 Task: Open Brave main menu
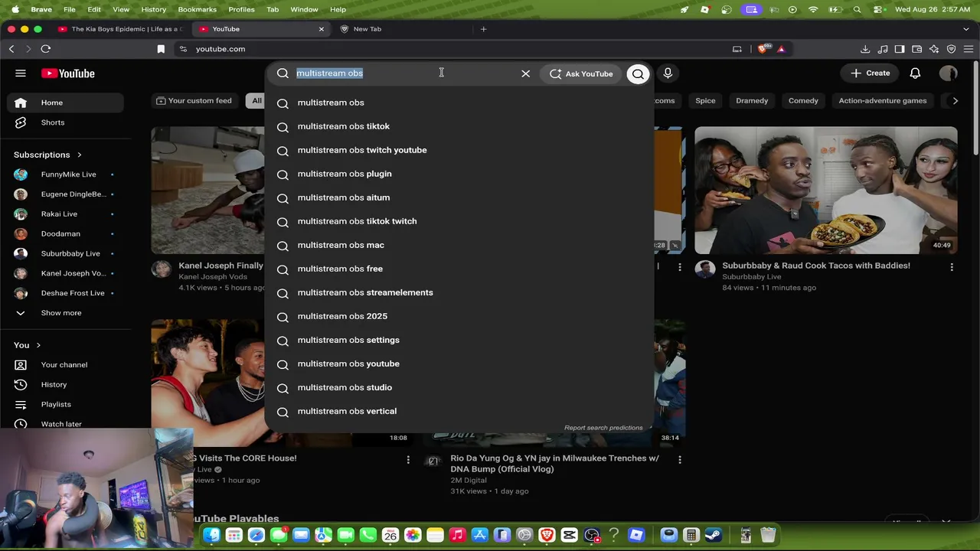(x=969, y=49)
